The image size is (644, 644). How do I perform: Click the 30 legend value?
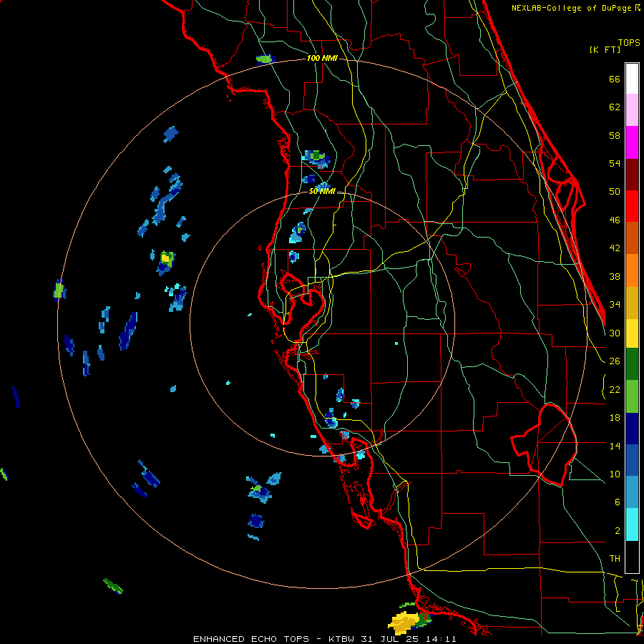pyautogui.click(x=615, y=333)
